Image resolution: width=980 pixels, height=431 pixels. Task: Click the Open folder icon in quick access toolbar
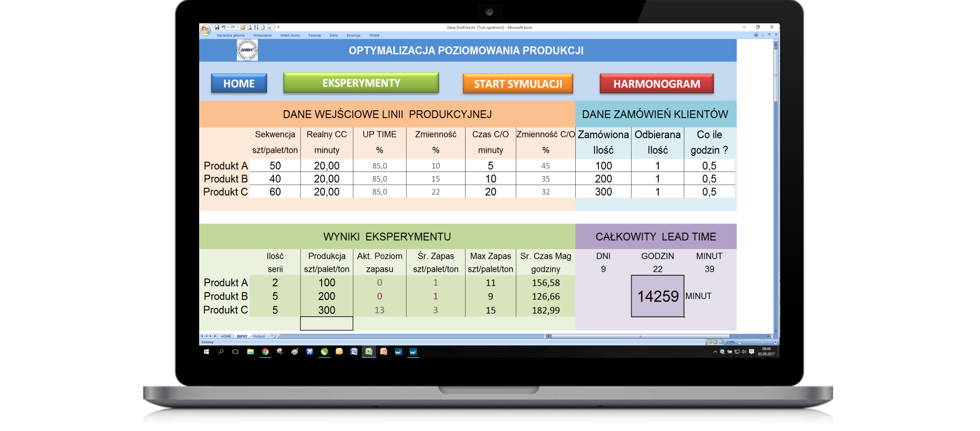tap(243, 27)
